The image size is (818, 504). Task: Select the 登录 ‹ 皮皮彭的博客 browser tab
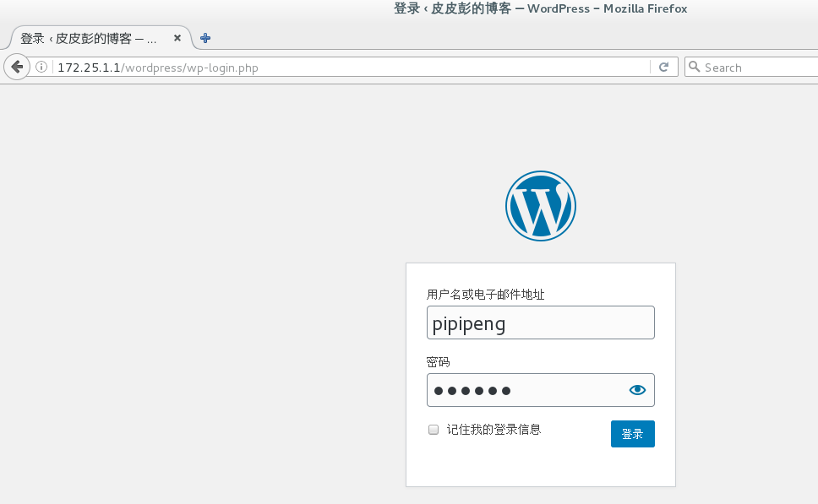(101, 38)
